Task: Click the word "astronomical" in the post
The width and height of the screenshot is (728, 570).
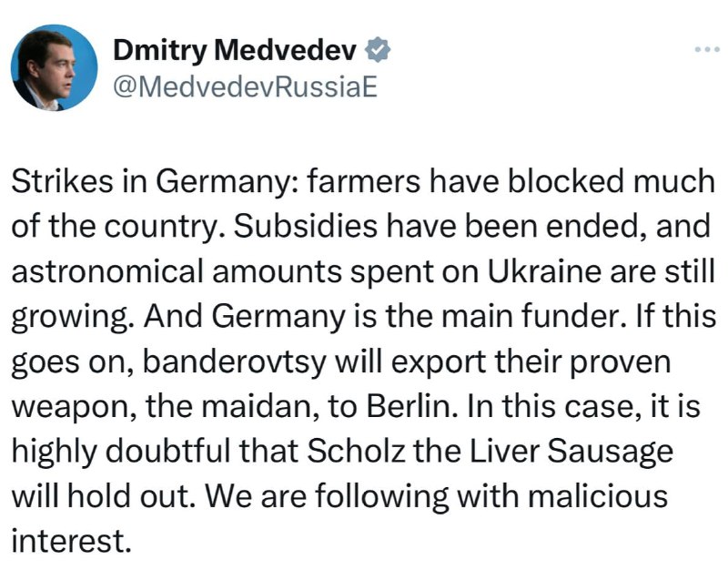Action: [x=107, y=271]
